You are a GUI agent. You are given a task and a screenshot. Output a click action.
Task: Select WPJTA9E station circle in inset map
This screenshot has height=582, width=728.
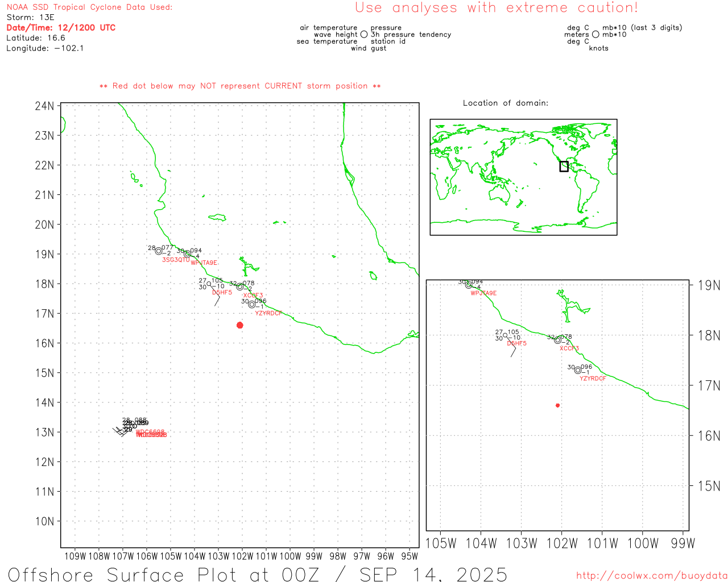coord(469,285)
